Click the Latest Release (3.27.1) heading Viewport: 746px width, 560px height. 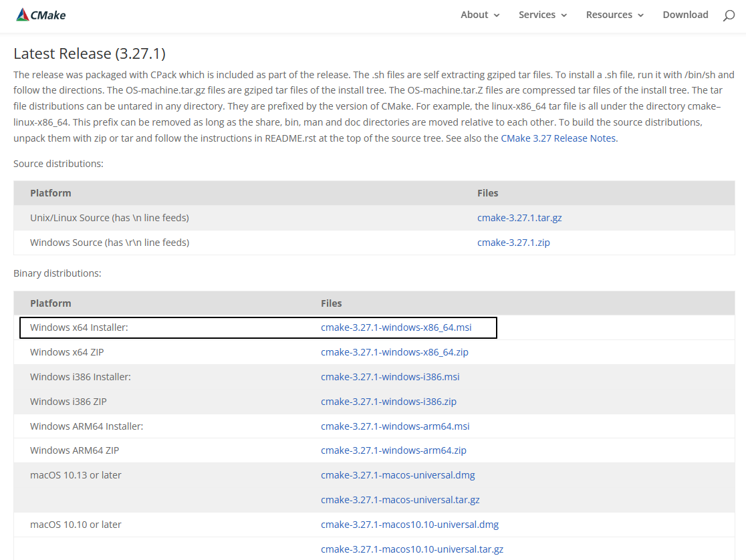tap(90, 53)
